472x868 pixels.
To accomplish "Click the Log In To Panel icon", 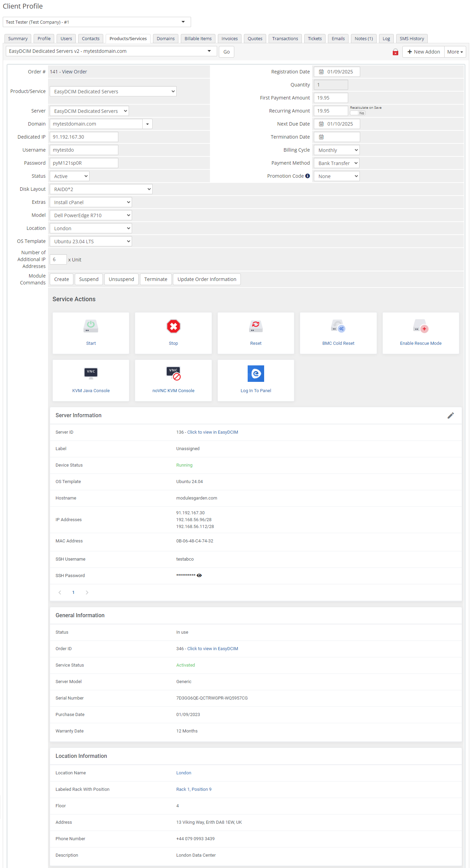I will [x=256, y=374].
